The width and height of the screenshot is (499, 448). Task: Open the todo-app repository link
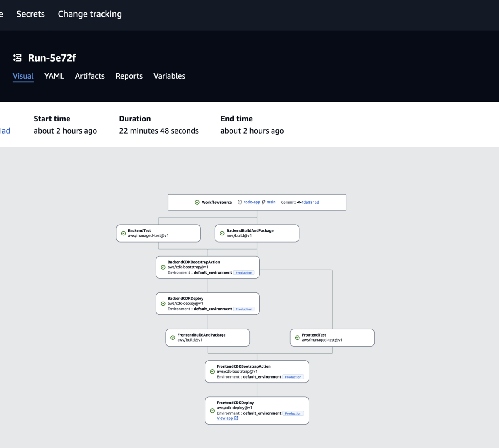[252, 202]
